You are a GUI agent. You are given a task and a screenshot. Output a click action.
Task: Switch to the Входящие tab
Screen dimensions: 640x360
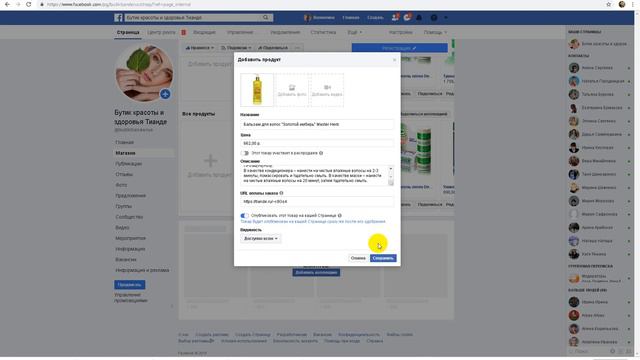pos(204,32)
